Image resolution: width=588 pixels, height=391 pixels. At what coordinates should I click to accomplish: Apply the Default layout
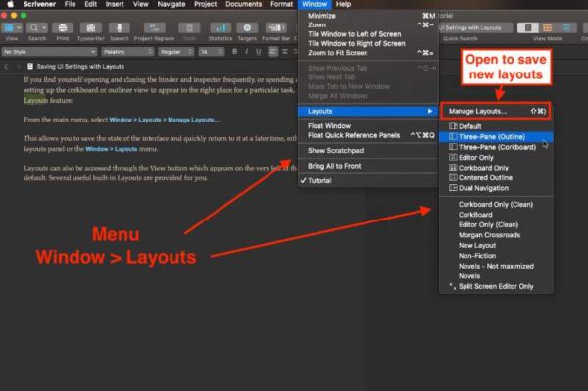(x=496, y=126)
